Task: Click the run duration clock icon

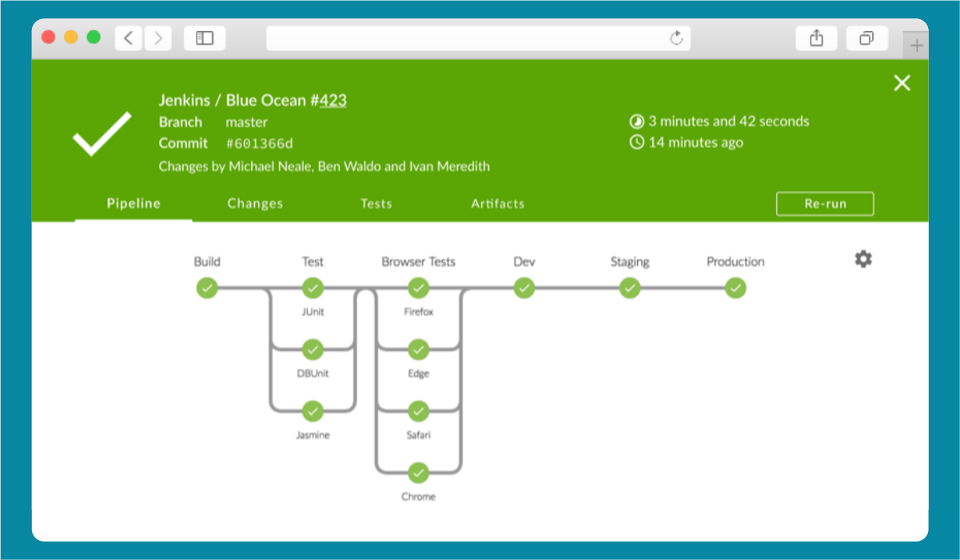Action: point(637,121)
